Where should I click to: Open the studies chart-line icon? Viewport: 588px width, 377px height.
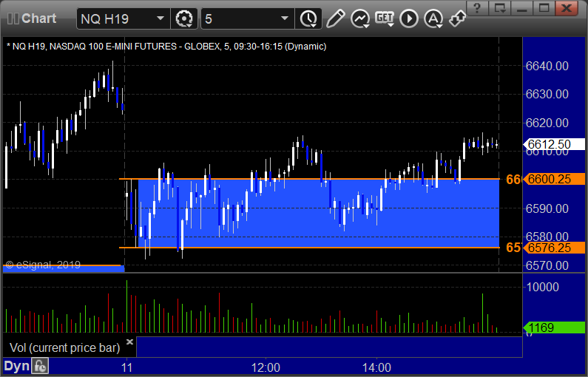pos(360,18)
